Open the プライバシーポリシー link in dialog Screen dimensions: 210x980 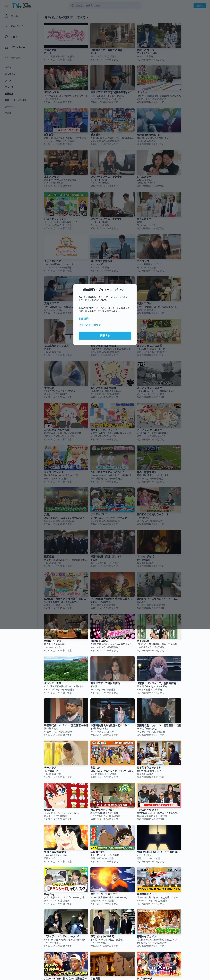tap(91, 325)
